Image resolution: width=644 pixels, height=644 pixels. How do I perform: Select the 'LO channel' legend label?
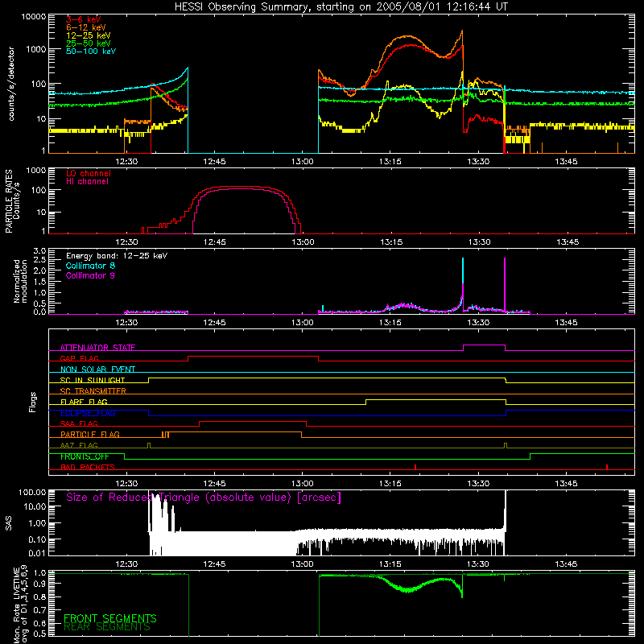click(x=89, y=173)
